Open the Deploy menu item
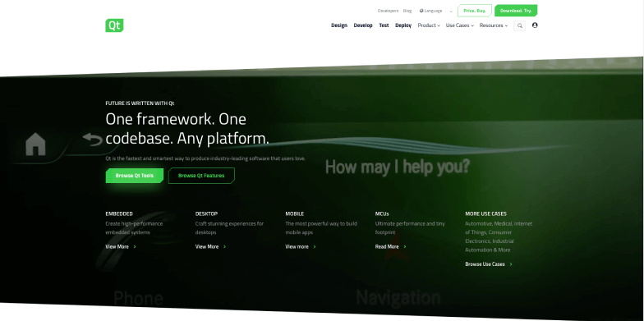The width and height of the screenshot is (644, 321). click(403, 25)
